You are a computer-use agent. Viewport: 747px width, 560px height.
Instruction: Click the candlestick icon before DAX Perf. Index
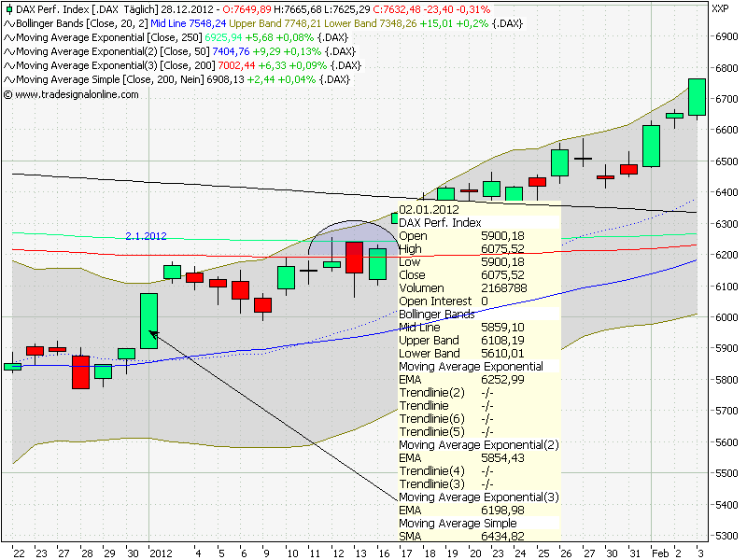pyautogui.click(x=8, y=9)
